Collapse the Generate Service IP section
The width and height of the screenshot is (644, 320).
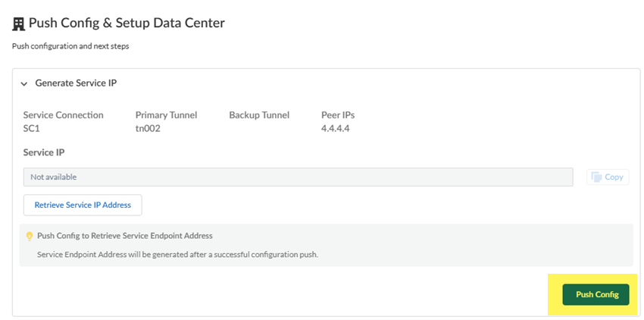pos(24,83)
